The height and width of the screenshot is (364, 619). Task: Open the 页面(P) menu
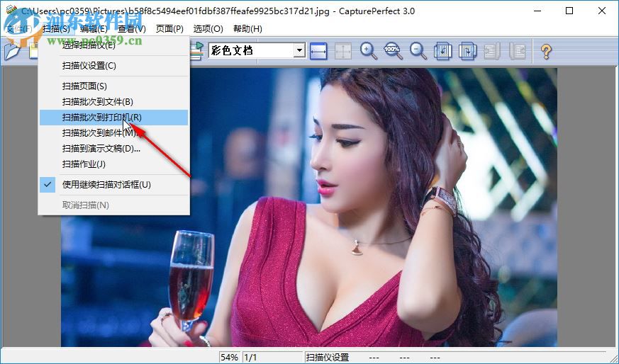tap(169, 29)
